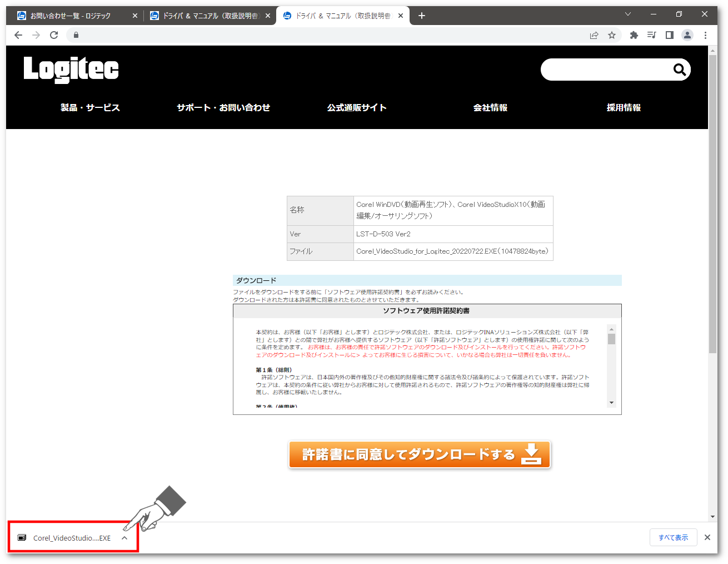
Task: Bookmark this page with the star icon
Action: click(612, 35)
